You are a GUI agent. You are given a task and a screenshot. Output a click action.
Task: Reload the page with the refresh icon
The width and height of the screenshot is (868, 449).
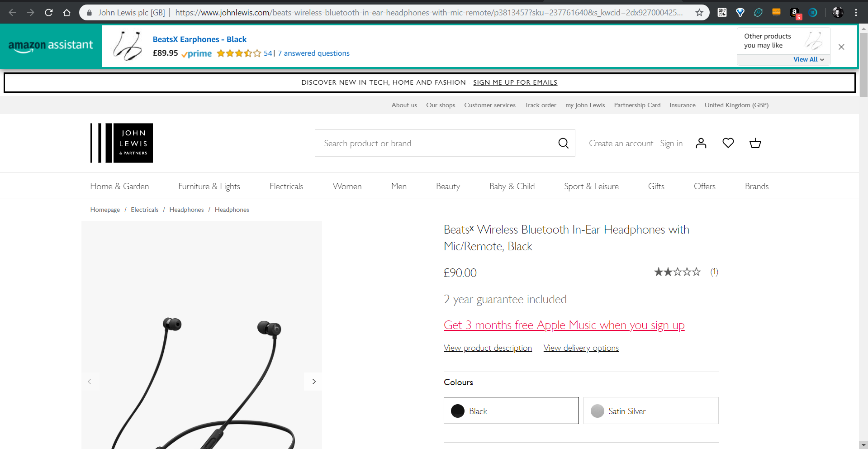pos(49,13)
